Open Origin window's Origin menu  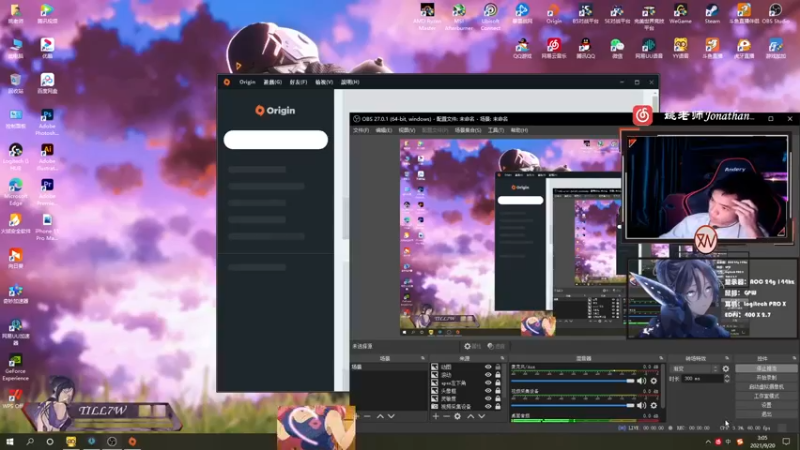click(247, 82)
